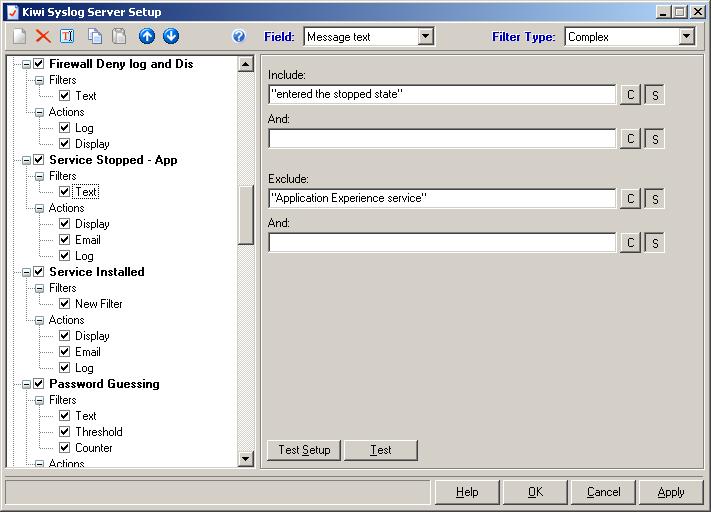Collapse Actions under Service Installed
711x512 pixels.
39,320
